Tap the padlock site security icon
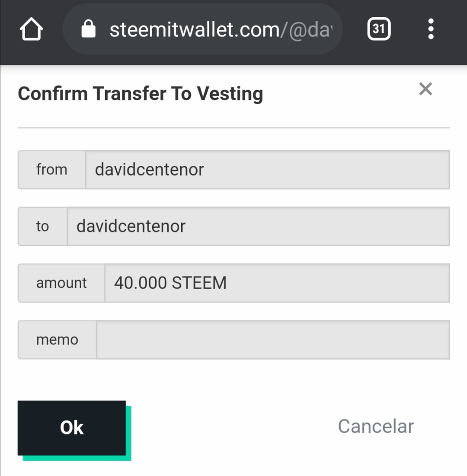 pyautogui.click(x=88, y=29)
